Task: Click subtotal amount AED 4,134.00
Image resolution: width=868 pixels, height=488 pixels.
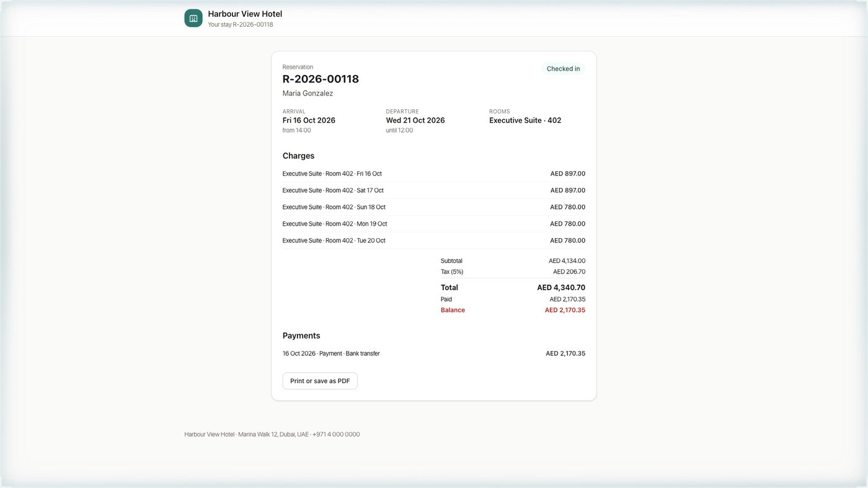Action: (567, 261)
